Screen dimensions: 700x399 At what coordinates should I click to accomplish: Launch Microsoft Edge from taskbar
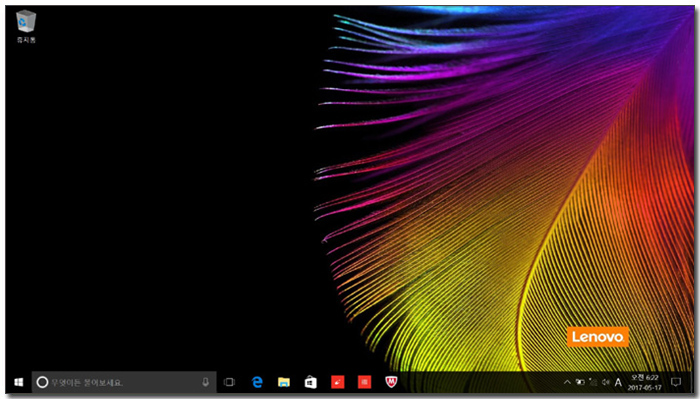257,382
